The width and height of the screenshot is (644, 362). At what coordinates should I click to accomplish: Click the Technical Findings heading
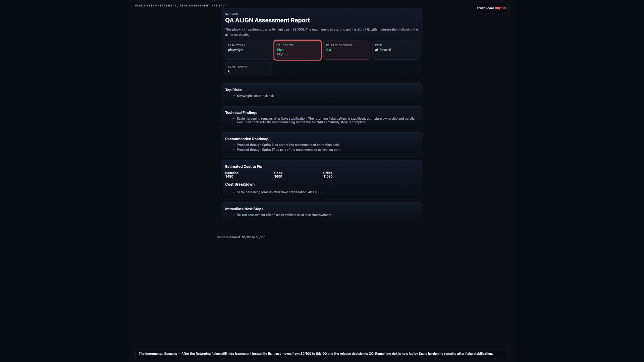click(241, 113)
